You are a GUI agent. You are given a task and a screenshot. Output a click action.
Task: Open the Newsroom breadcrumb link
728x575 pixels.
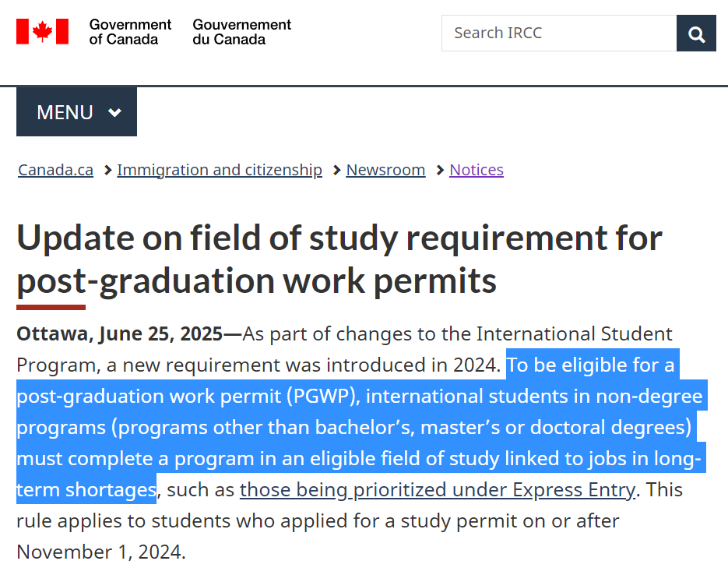coord(386,170)
